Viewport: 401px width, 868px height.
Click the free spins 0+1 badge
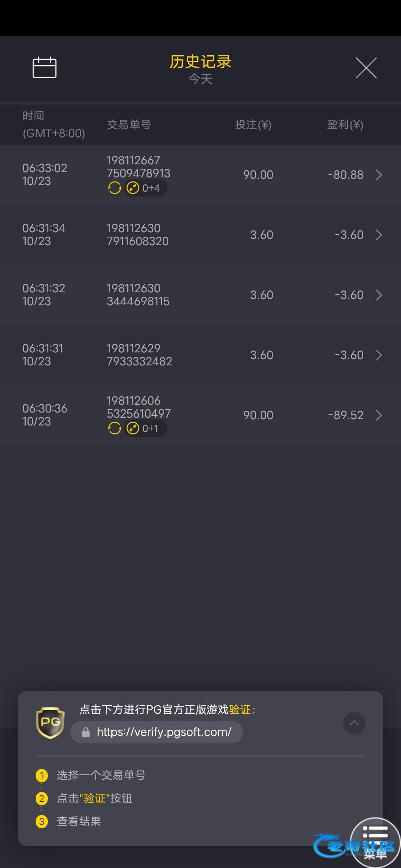coord(145,428)
